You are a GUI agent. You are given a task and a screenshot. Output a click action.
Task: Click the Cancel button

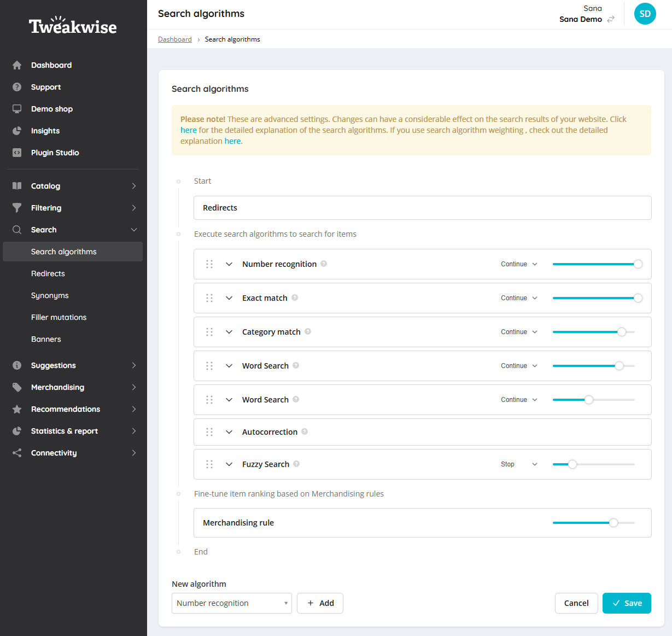[x=576, y=603]
